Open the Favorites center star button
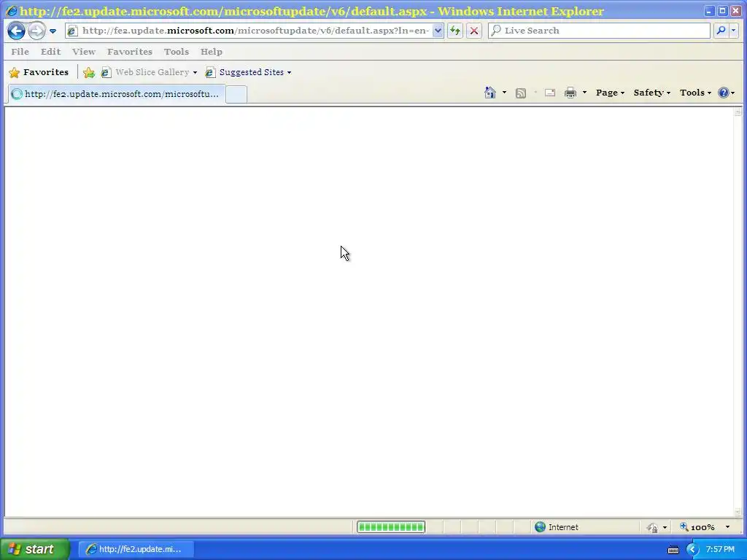The image size is (747, 560). [39, 72]
